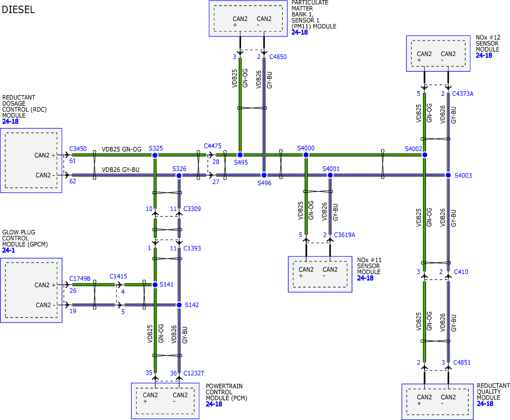Click the S4003 splice node dot
The image size is (510, 420).
point(448,175)
